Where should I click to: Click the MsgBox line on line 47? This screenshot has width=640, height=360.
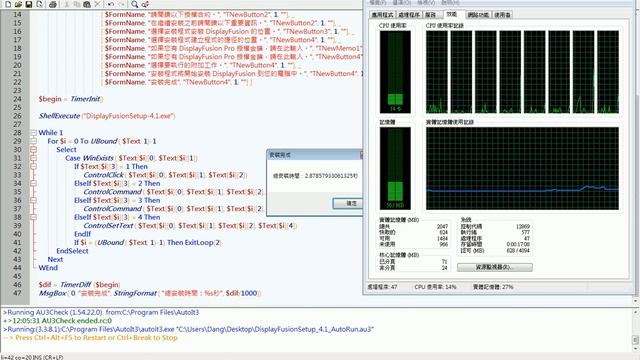150,293
